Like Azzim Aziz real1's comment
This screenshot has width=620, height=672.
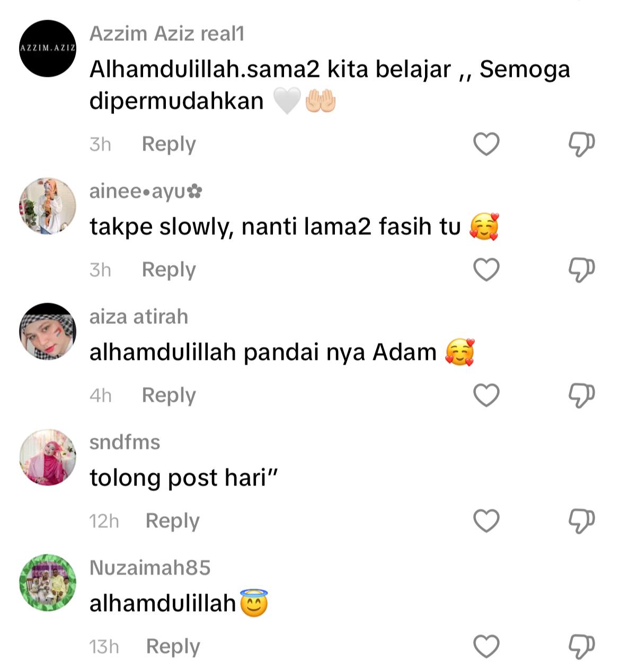486,144
